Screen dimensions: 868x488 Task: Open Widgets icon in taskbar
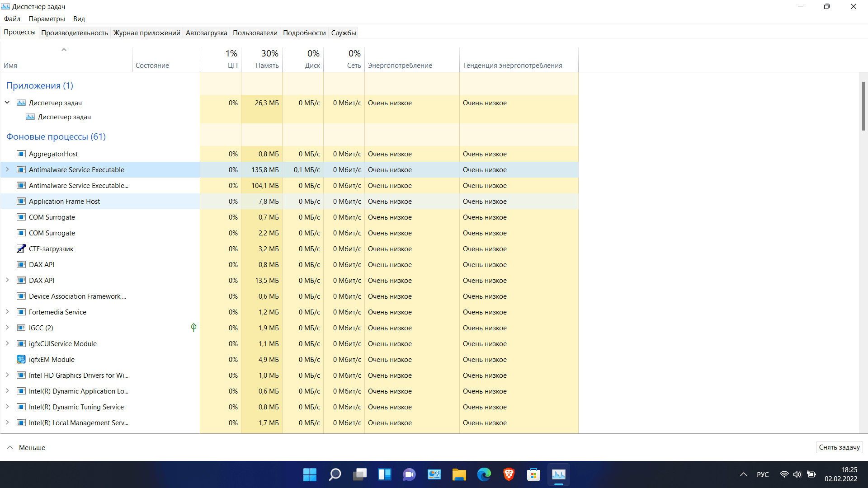(x=385, y=474)
